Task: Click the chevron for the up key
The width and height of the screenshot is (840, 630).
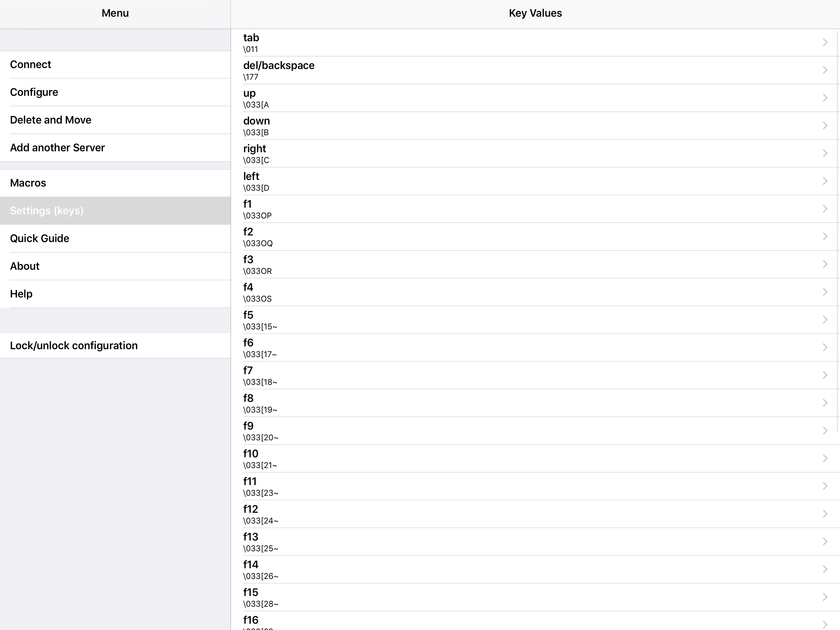Action: 825,98
